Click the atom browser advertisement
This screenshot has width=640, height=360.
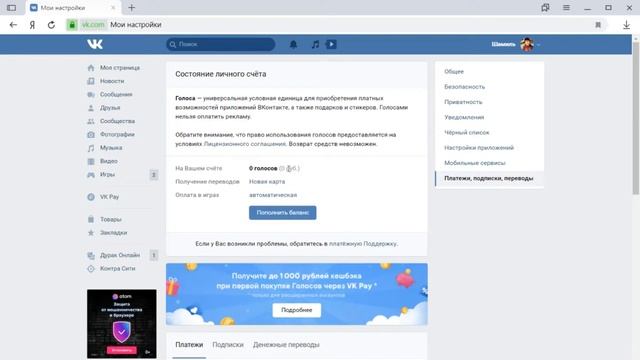point(122,324)
